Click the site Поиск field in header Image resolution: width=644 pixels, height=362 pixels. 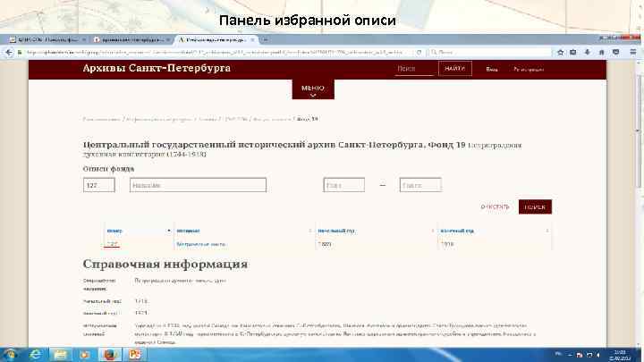[x=414, y=69]
